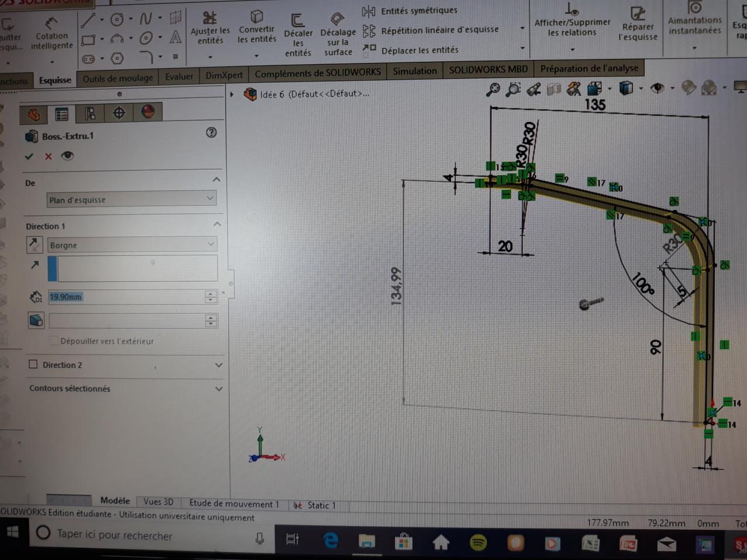The height and width of the screenshot is (560, 747).
Task: Switch to the Evaluer tab
Action: click(179, 76)
